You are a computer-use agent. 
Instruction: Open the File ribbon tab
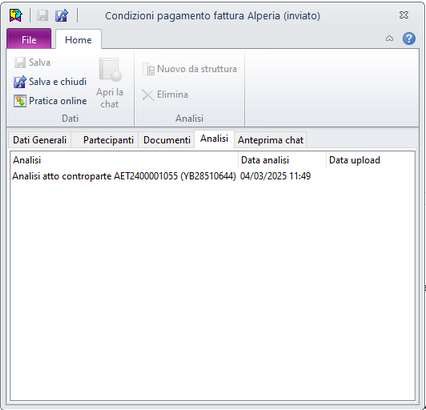29,39
